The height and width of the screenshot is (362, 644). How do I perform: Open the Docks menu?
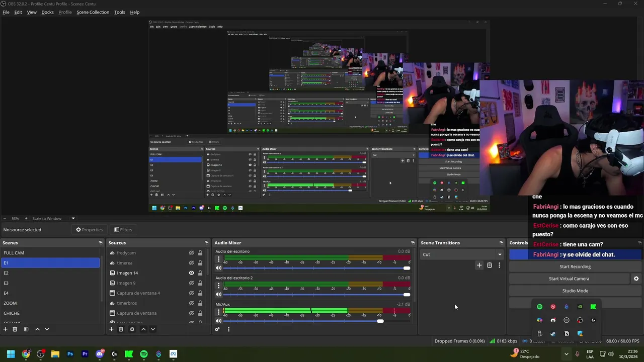point(47,12)
